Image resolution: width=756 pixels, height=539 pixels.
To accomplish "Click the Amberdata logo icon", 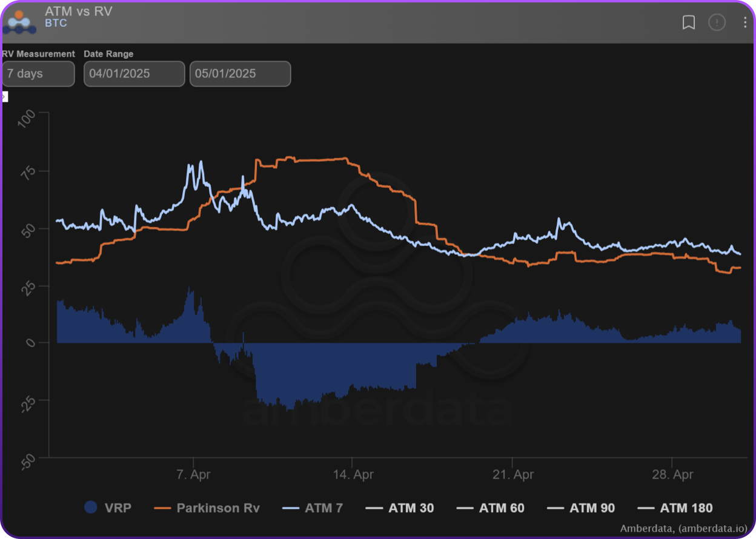I will tap(19, 22).
